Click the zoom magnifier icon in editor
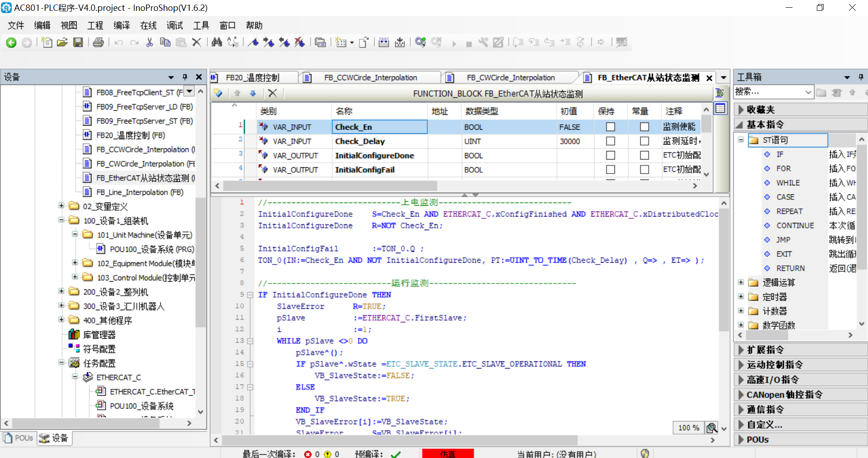The height and width of the screenshot is (458, 868). pyautogui.click(x=711, y=428)
